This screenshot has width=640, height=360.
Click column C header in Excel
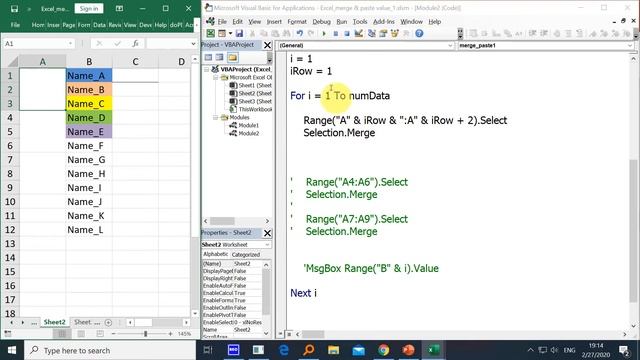[135, 62]
